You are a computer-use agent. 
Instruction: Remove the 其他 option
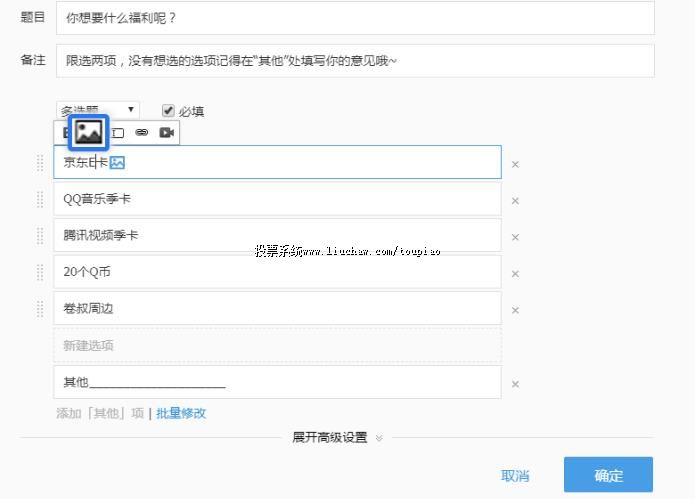(x=515, y=384)
